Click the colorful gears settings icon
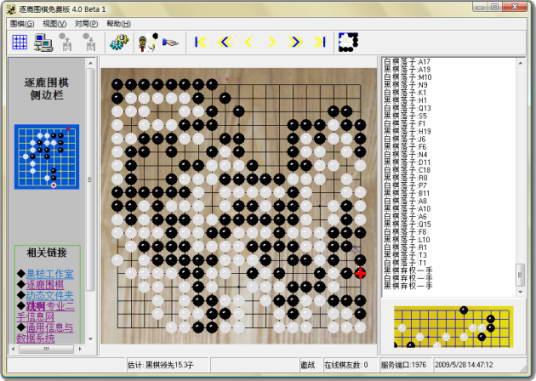536x381 pixels. (x=119, y=42)
